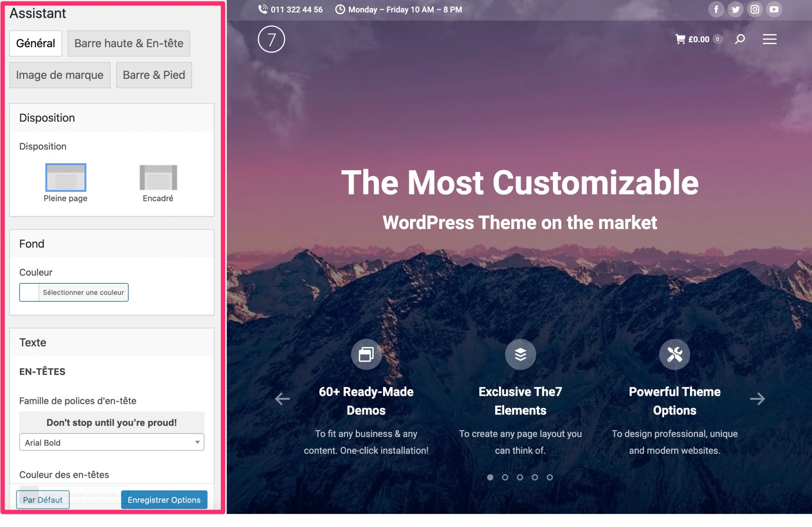Screen dimensions: 812x527
Task: Open the Fond Couleur color picker
Action: pos(74,292)
